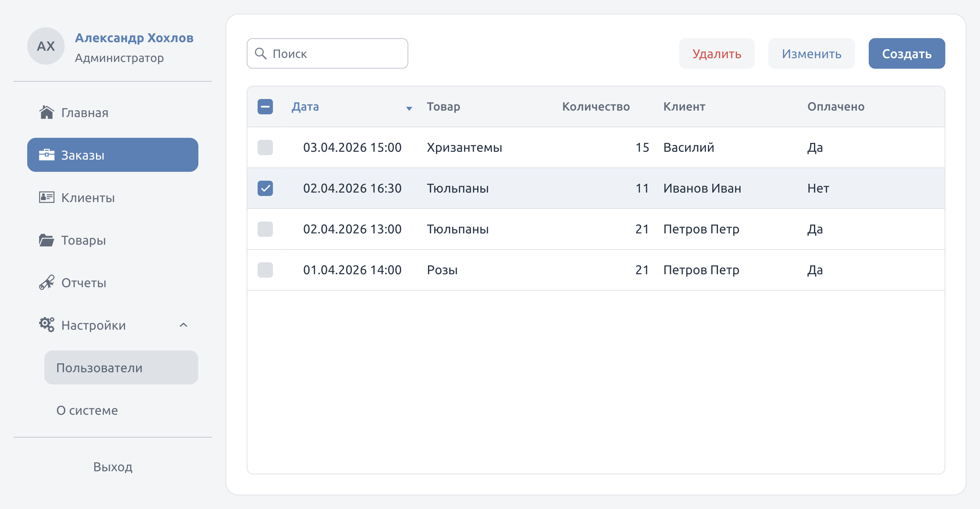Open the Пользователи settings item
Image resolution: width=980 pixels, height=509 pixels.
coord(121,367)
